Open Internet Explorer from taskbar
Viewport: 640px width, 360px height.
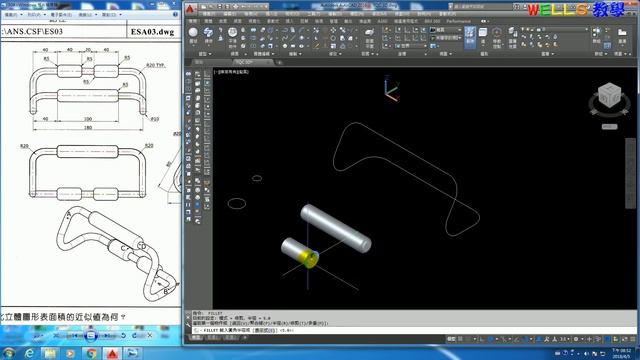[x=29, y=353]
